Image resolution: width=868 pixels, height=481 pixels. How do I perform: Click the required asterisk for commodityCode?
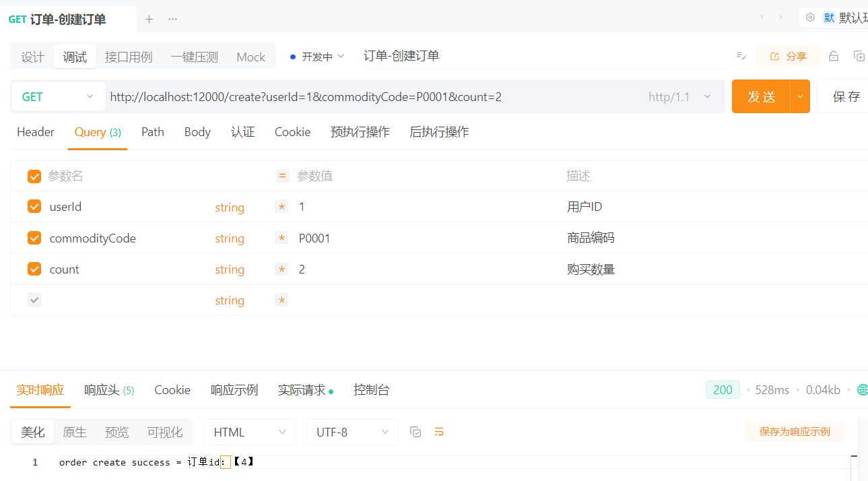(x=281, y=238)
